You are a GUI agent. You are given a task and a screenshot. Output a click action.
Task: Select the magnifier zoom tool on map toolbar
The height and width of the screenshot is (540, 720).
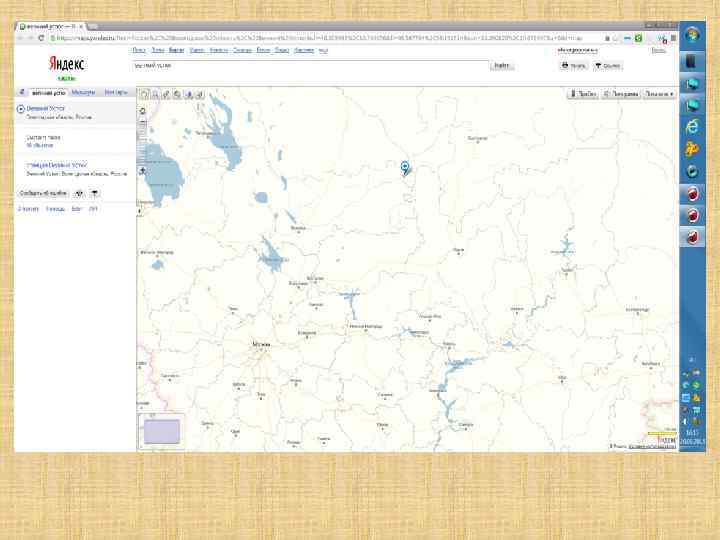tap(155, 95)
